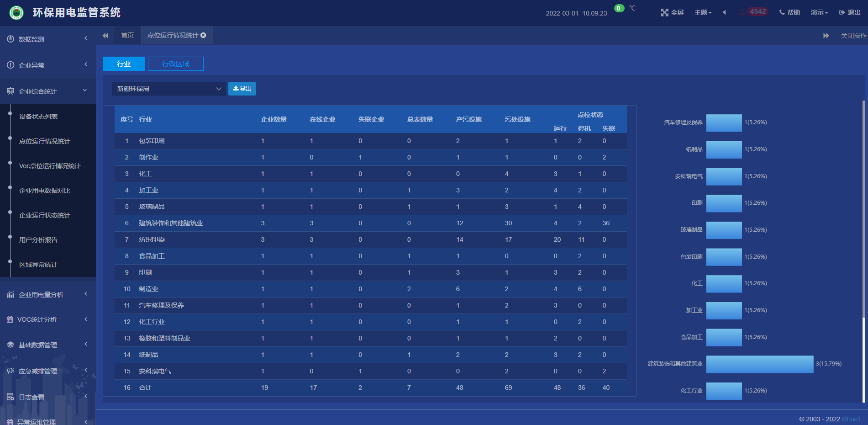This screenshot has width=868, height=425.
Task: Open the 演示 dropdown menu
Action: tap(819, 12)
